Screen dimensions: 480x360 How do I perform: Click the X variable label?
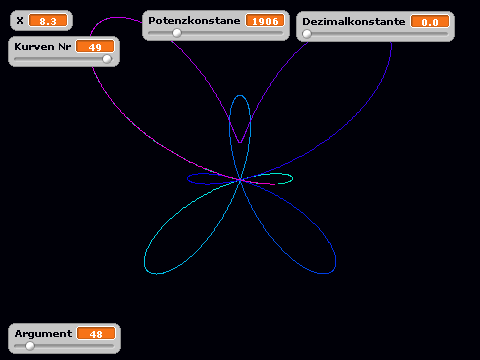20,21
